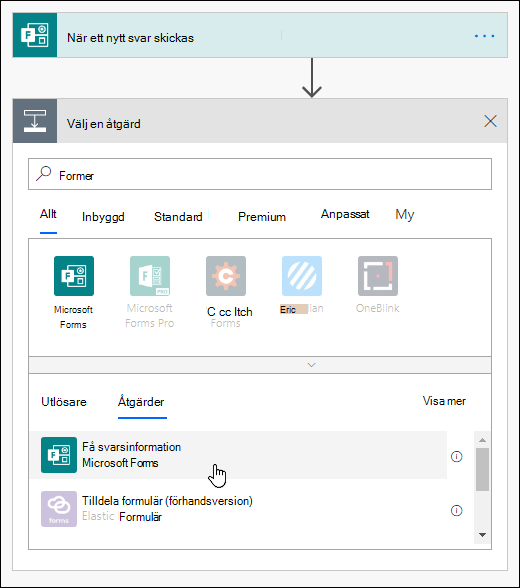Choose the orange gear Forms connector
520x588 pixels.
coord(226,276)
